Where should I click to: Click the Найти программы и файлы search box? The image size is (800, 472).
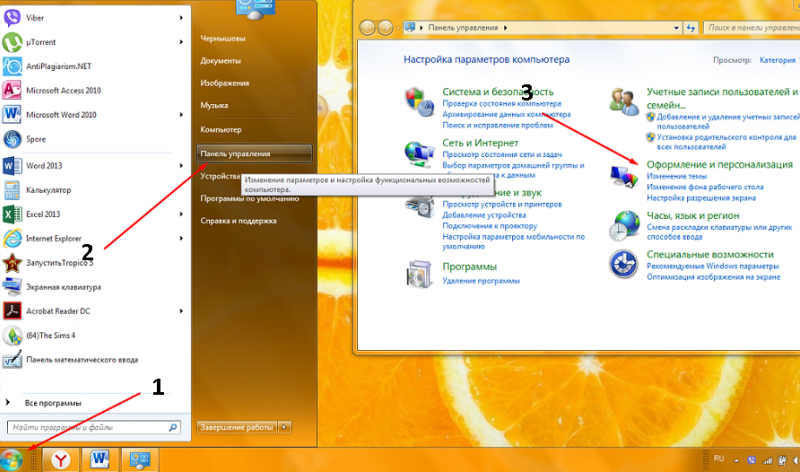93,427
